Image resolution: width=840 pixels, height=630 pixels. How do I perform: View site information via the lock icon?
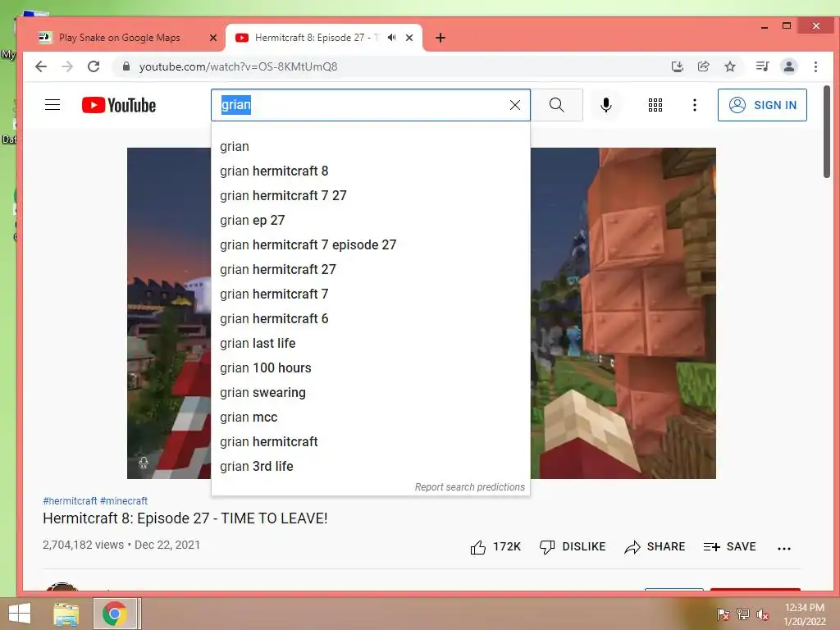(x=126, y=66)
